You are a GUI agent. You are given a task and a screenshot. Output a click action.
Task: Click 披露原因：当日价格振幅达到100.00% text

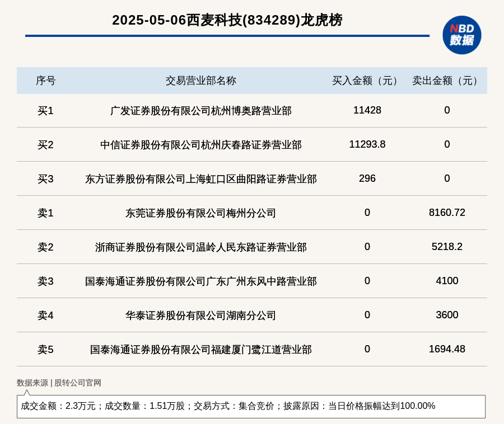(359, 406)
